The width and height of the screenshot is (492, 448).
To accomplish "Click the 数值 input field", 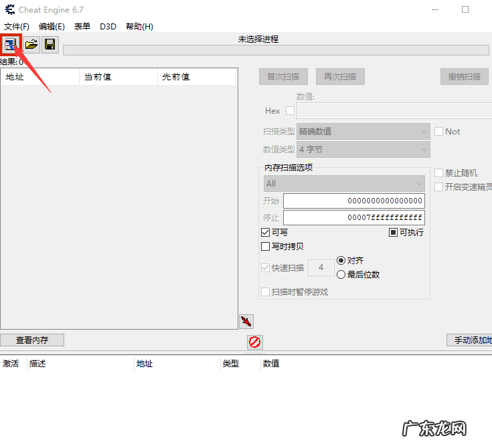I will (394, 111).
